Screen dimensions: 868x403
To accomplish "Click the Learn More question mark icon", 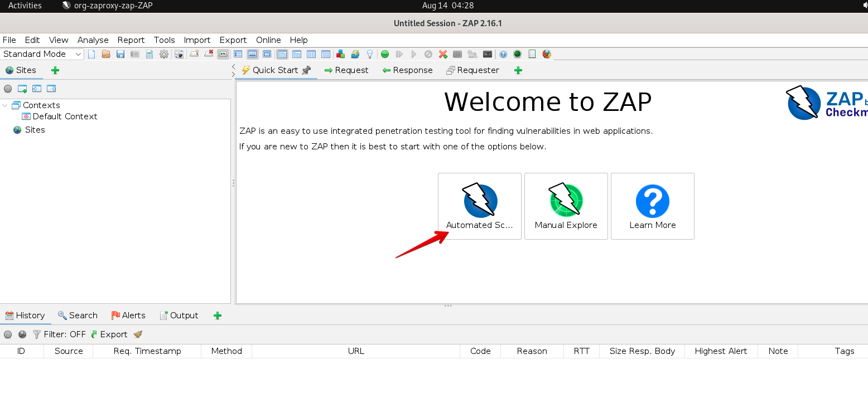I will click(x=652, y=201).
